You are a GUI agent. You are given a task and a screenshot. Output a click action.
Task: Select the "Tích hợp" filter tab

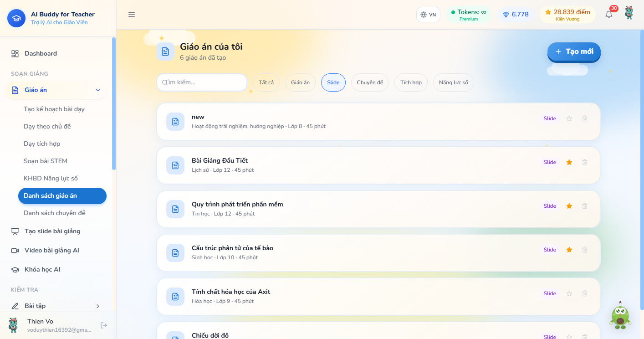coord(411,82)
